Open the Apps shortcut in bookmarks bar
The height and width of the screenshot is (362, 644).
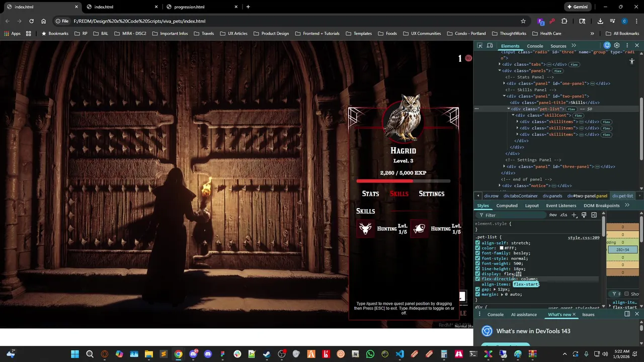point(13,33)
